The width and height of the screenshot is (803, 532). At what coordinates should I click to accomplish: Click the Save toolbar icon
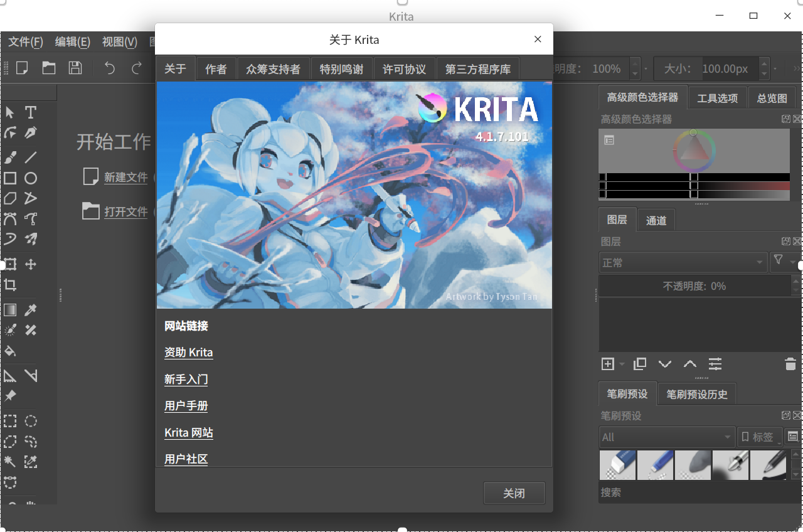(75, 68)
